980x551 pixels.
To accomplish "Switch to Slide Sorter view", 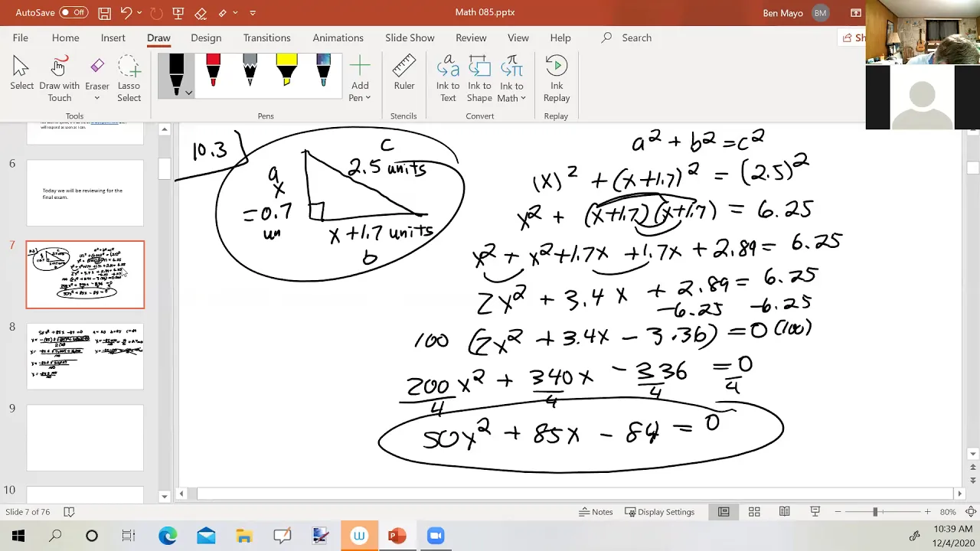I will tap(754, 511).
